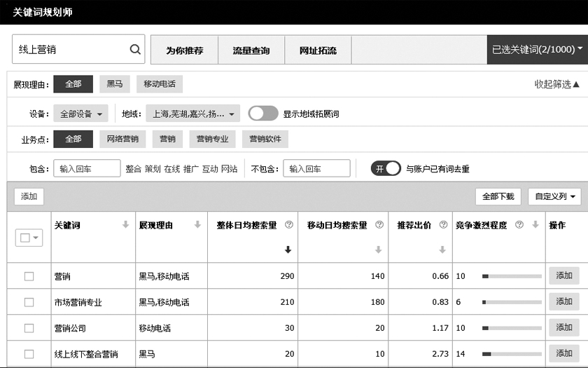The height and width of the screenshot is (368, 588).
Task: Open the 全部设备 device dropdown
Action: tap(80, 114)
